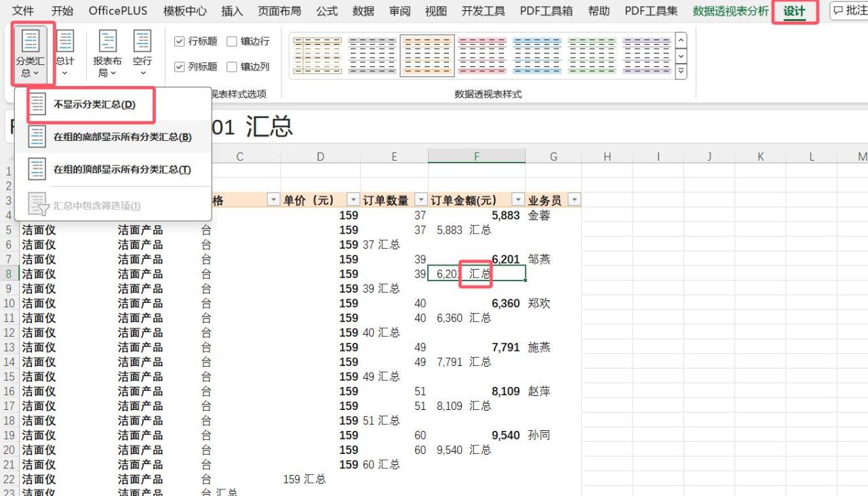Select column header D
The width and height of the screenshot is (868, 496).
(321, 157)
